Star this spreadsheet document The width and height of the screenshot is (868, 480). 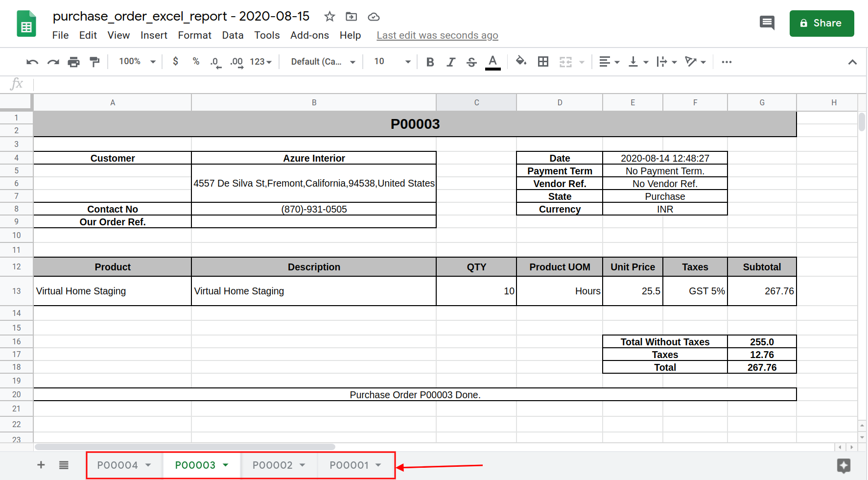click(x=329, y=17)
